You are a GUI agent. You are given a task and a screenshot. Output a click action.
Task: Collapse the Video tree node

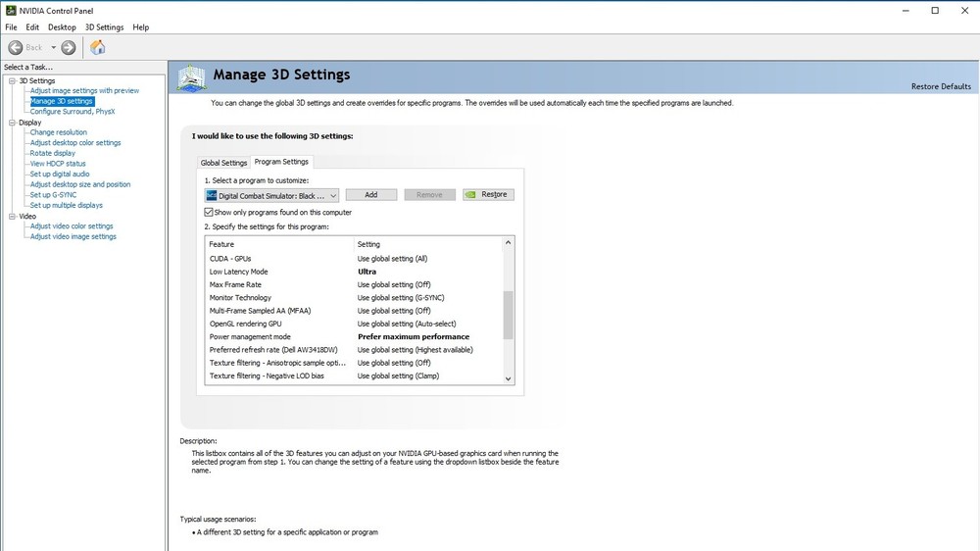click(x=12, y=217)
